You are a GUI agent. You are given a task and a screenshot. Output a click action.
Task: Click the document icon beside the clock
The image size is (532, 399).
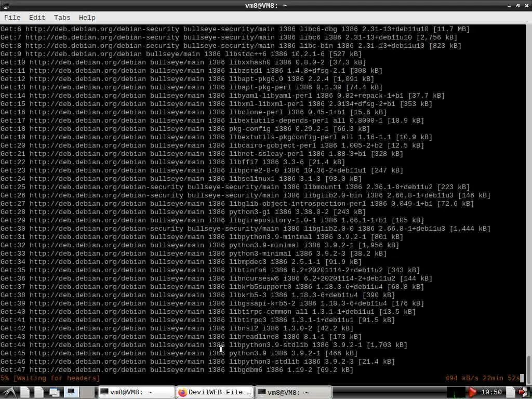point(511,392)
